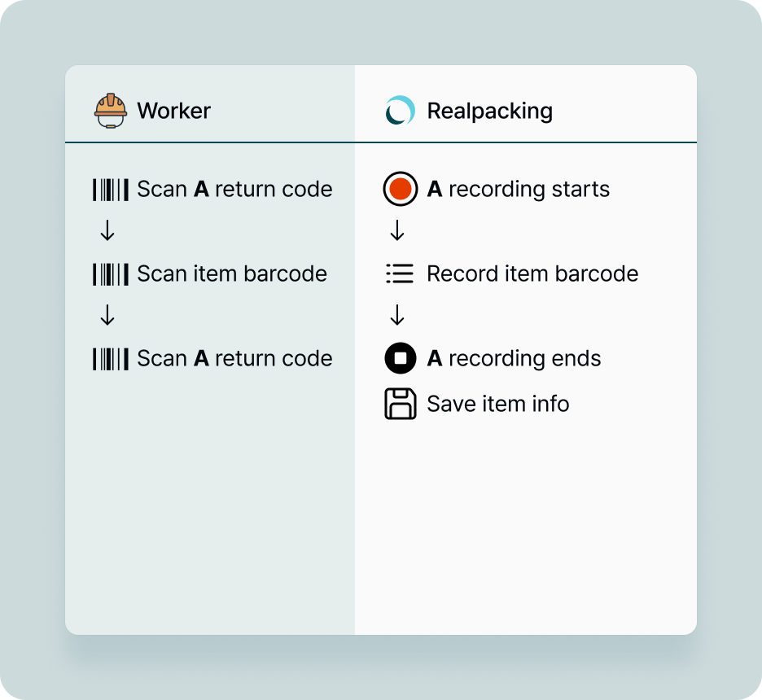
Task: Click the down arrow under first Worker step
Action: [107, 232]
